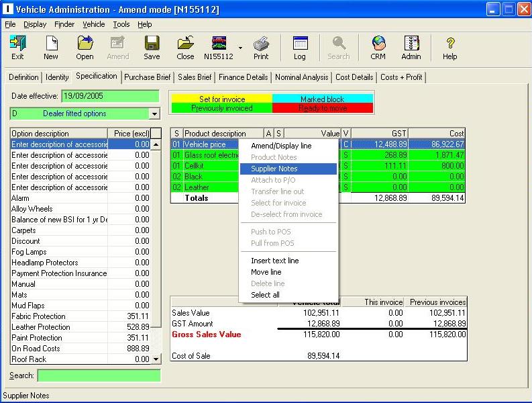The image size is (532, 403).
Task: Click the Exit toolbar icon
Action: point(17,47)
